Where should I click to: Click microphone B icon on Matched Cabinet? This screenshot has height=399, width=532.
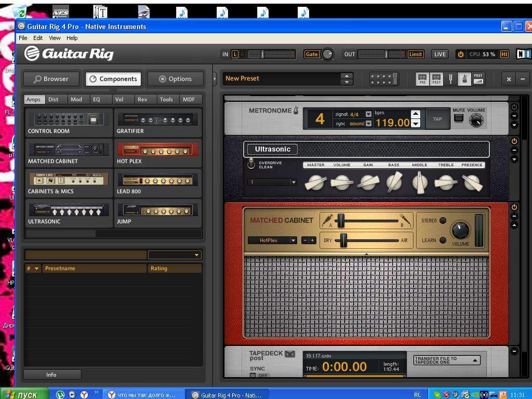405,220
